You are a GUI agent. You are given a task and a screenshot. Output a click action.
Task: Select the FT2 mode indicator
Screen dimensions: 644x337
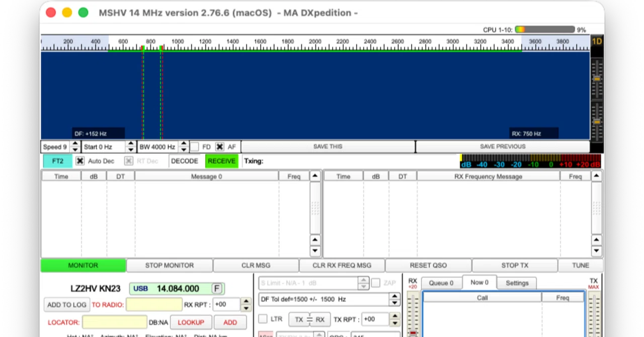point(57,161)
